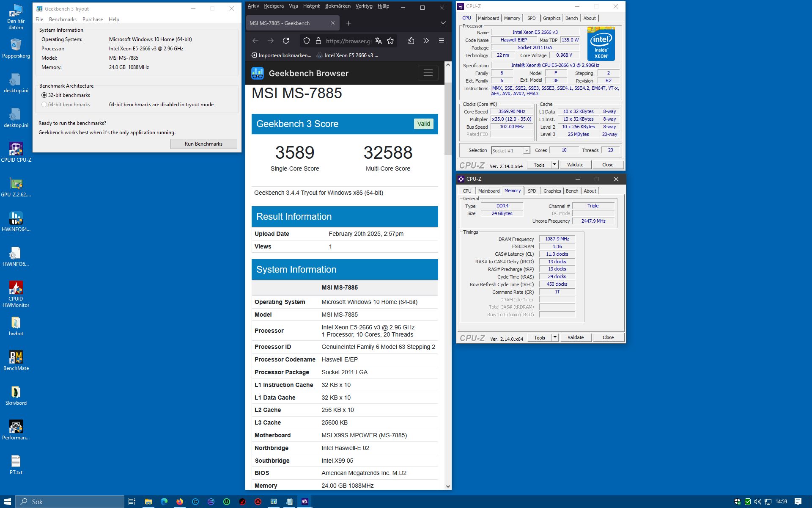Click the Firefox address bar URL field
This screenshot has height=508, width=812.
(x=348, y=41)
